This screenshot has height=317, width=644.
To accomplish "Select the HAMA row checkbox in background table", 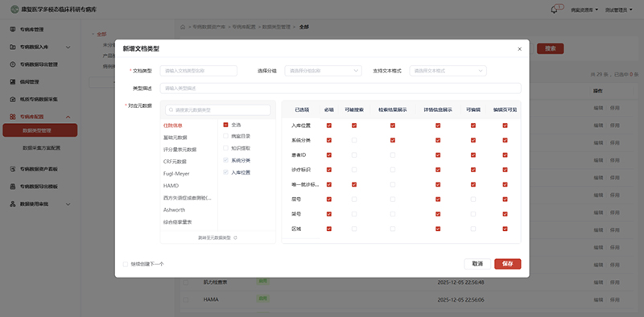I will click(x=186, y=300).
